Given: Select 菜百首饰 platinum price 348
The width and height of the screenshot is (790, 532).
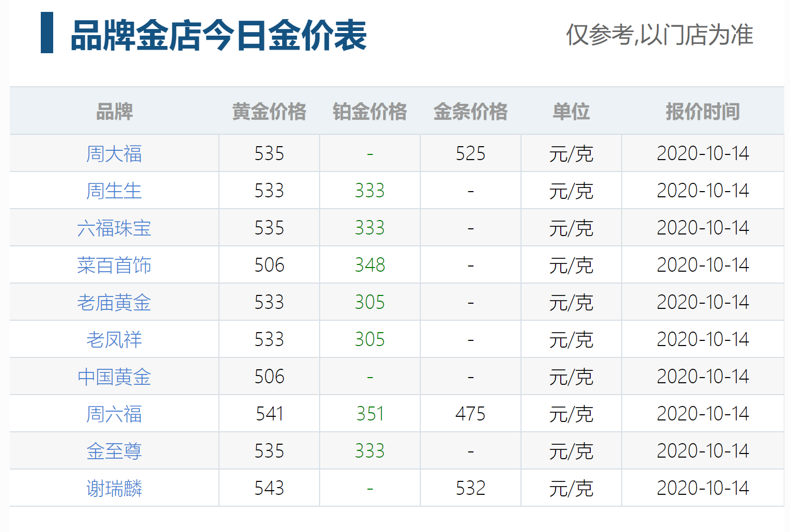Looking at the screenshot, I should 370,265.
